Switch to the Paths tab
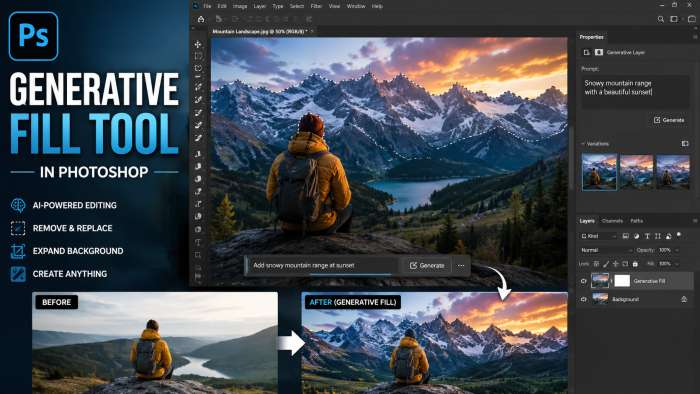Viewport: 700px width, 394px height. (637, 221)
